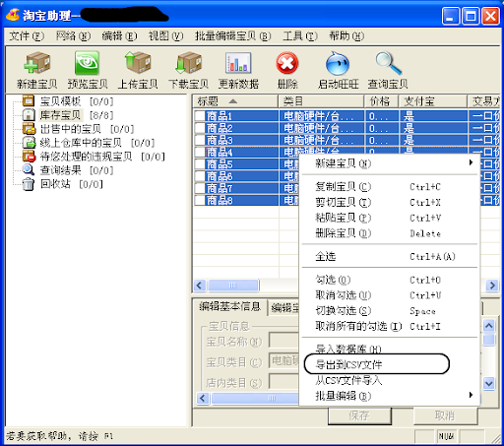This screenshot has height=446, width=504.
Task: Click the 更新数据 chart icon
Action: 238,63
